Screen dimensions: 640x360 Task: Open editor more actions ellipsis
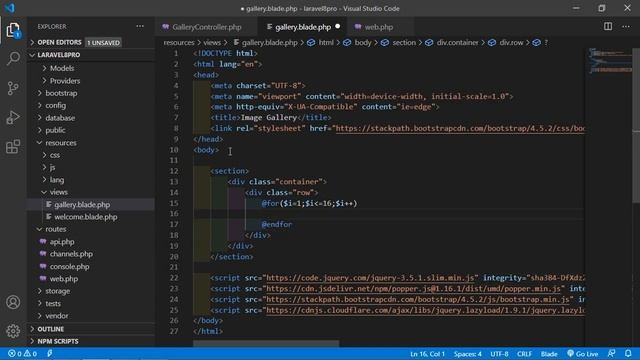[x=626, y=27]
